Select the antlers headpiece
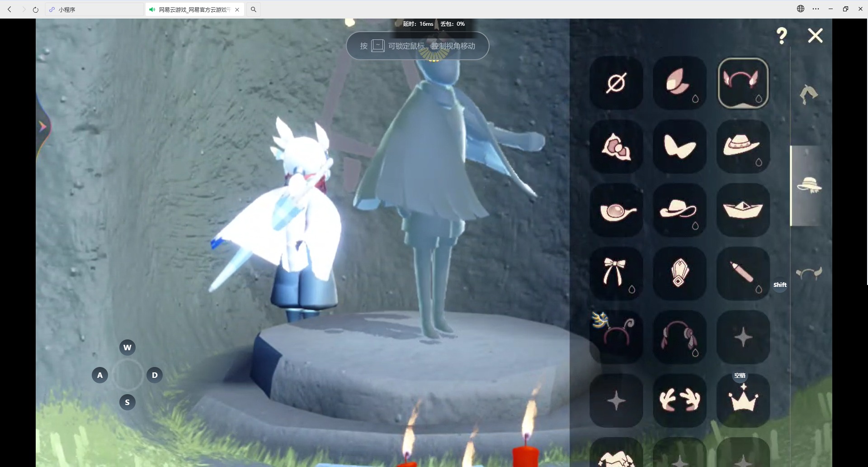The image size is (868, 467). click(x=679, y=401)
